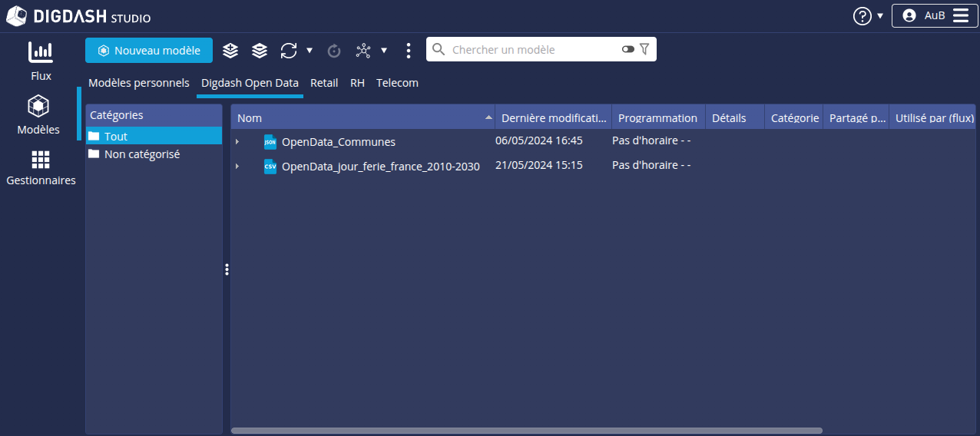The width and height of the screenshot is (980, 436).
Task: Switch to the Retail tab
Action: [x=324, y=83]
